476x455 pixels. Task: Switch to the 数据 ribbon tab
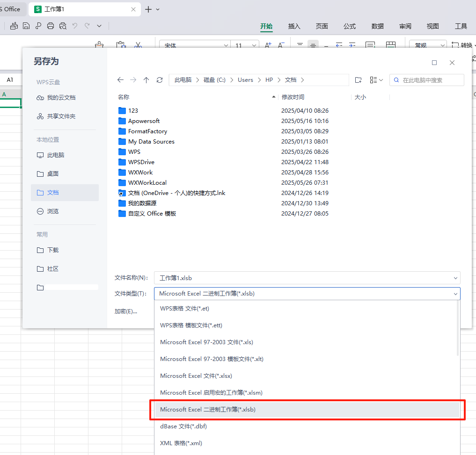coord(377,26)
